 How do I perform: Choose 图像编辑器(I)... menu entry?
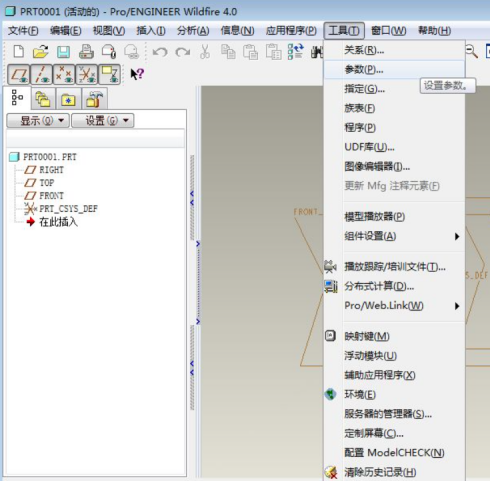[x=394, y=166]
